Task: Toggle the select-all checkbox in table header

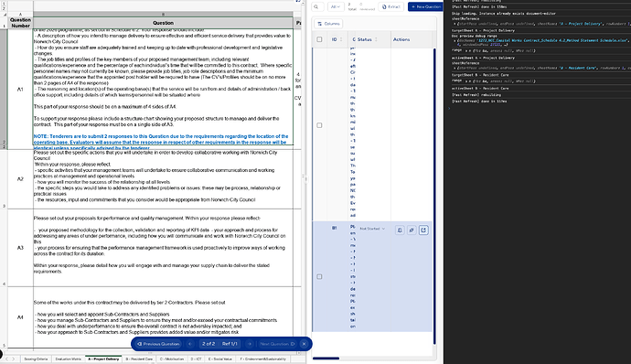Action: tap(319, 39)
